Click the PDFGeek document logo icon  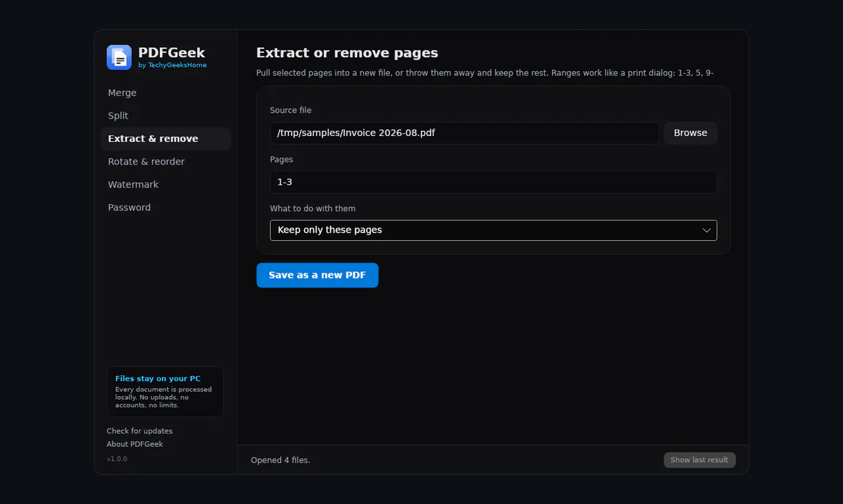(119, 58)
